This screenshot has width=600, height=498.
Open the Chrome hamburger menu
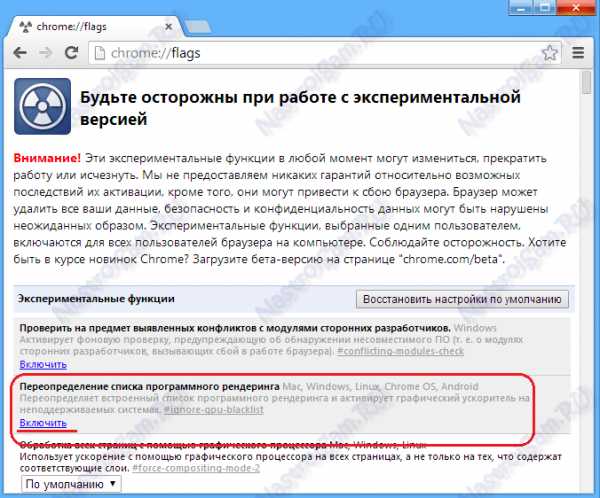pyautogui.click(x=578, y=53)
